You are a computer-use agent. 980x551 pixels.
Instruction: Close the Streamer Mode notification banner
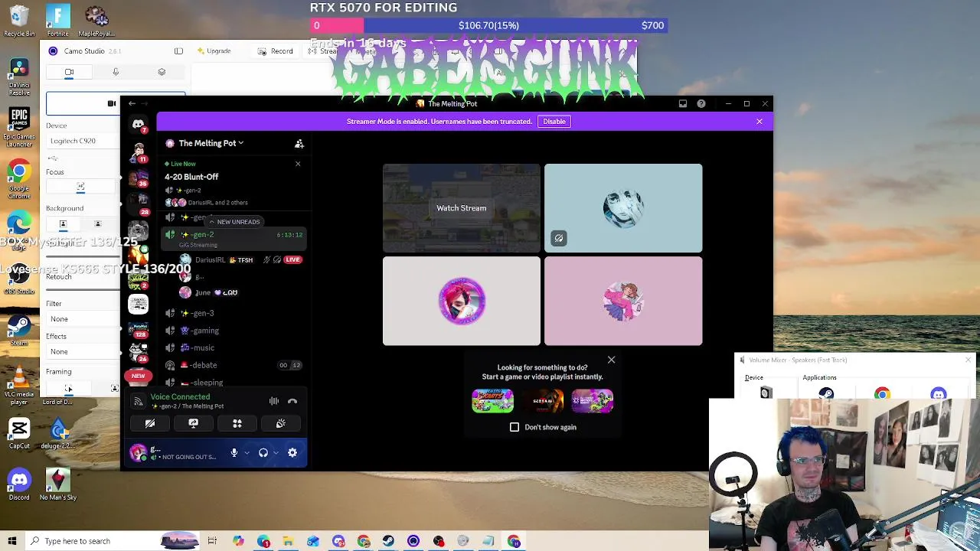(759, 122)
